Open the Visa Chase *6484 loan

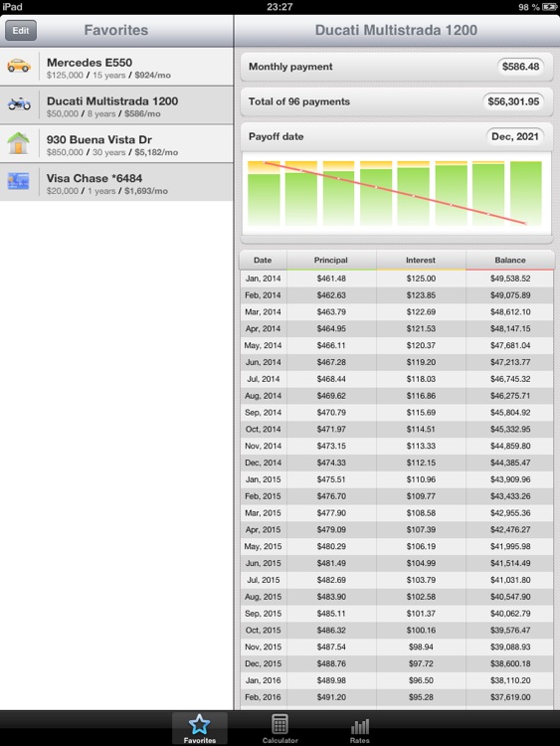(x=116, y=182)
